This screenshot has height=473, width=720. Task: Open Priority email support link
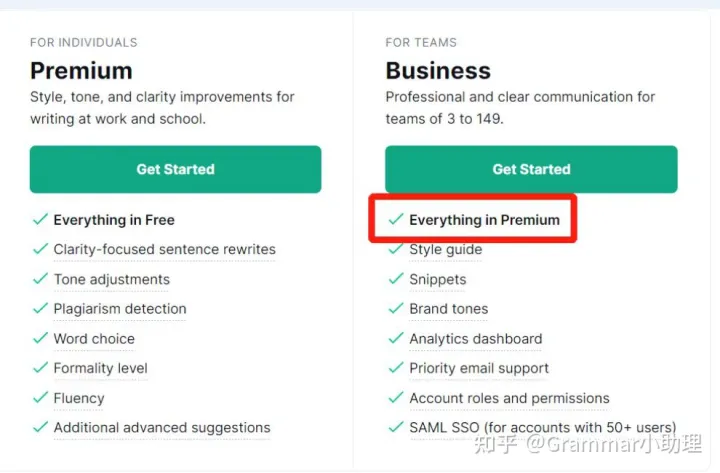pos(479,368)
